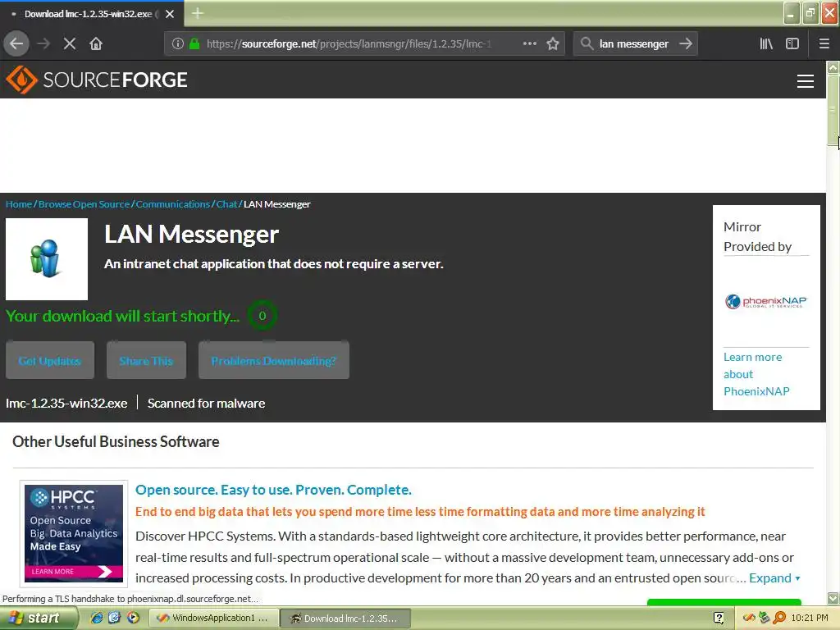Image resolution: width=840 pixels, height=630 pixels.
Task: Click the SourceForge logo
Action: pos(97,80)
